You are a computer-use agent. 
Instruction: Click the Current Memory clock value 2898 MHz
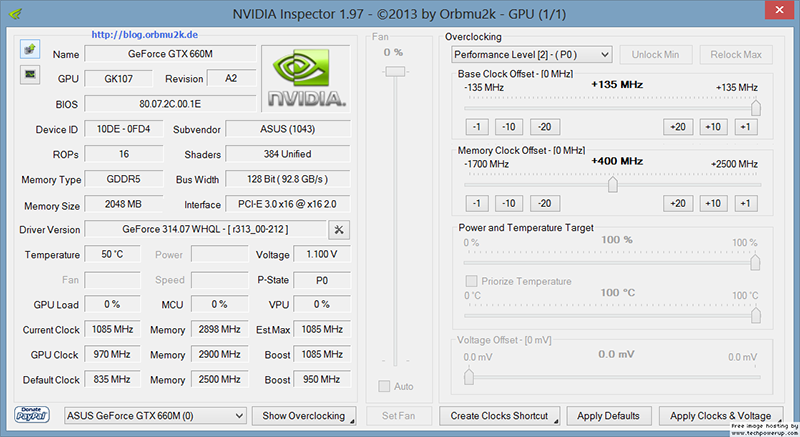(x=219, y=329)
